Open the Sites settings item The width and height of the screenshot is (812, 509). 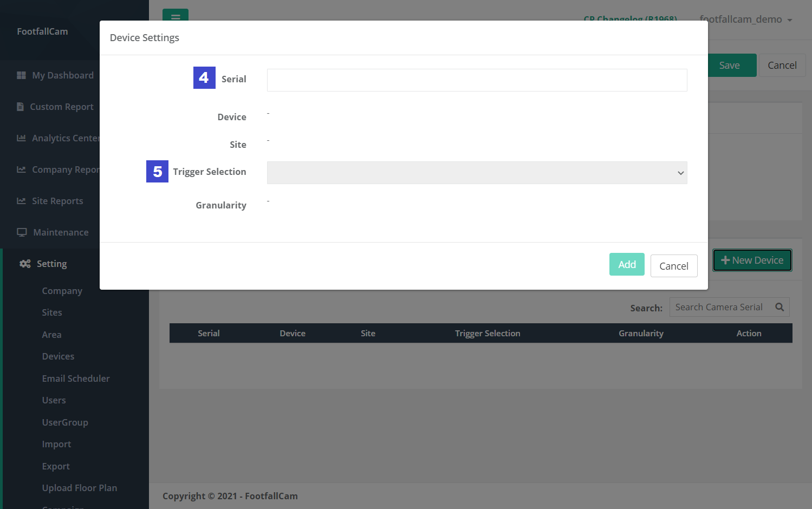(52, 312)
